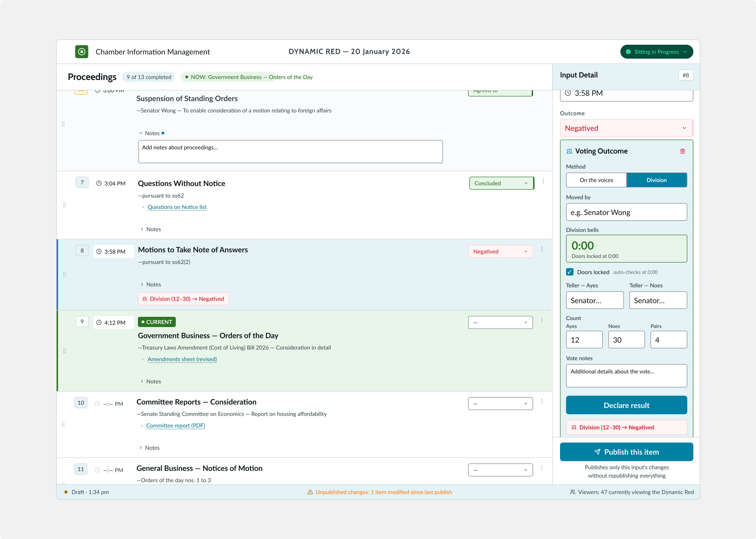Grab the drag handle of Questions Without Notice
The image size is (756, 539).
click(x=64, y=205)
